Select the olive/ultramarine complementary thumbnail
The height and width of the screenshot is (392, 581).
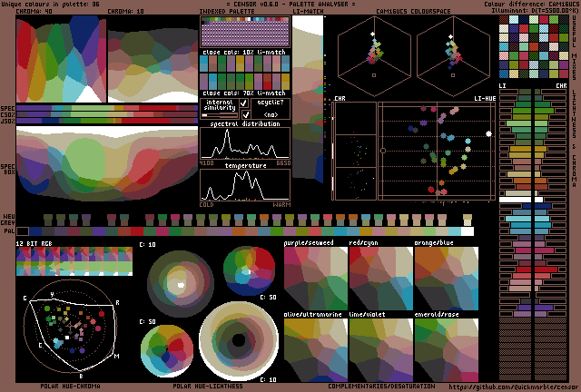pos(316,350)
